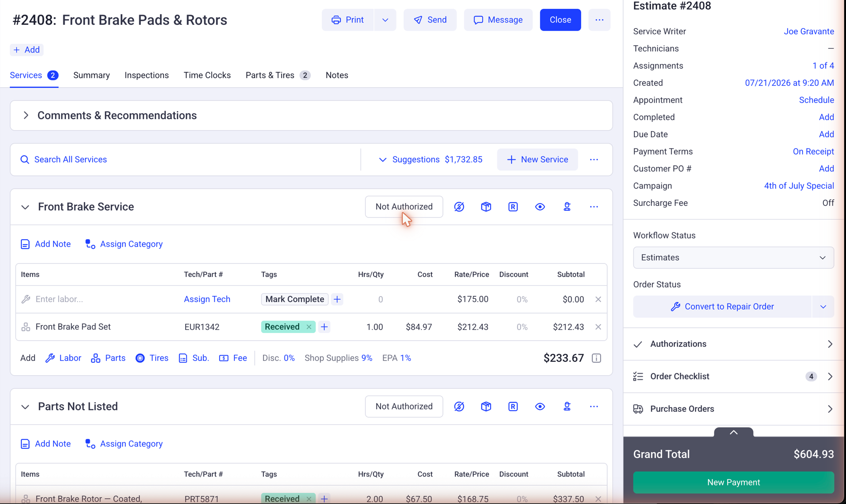The height and width of the screenshot is (504, 846).
Task: Add a tag to Front Brake Pad Set
Action: click(x=324, y=327)
